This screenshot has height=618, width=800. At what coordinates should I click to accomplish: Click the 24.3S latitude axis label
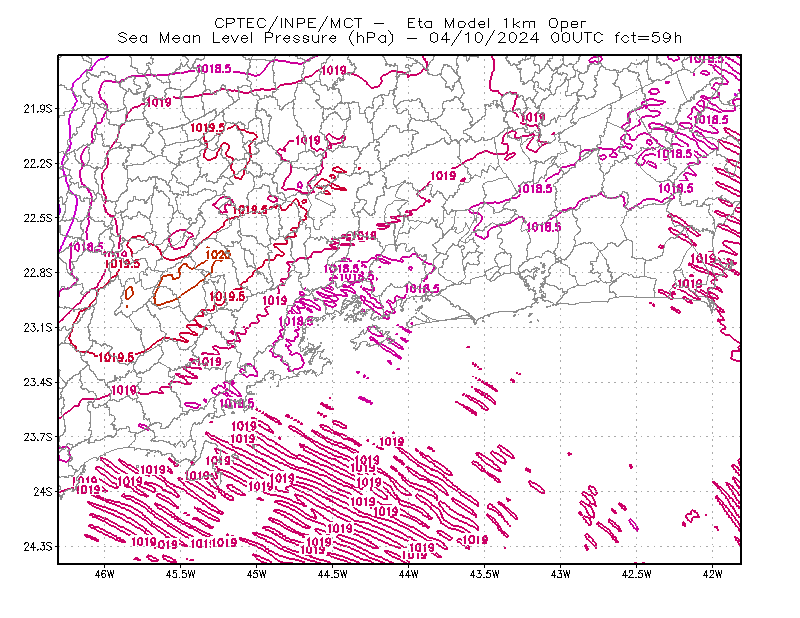pyautogui.click(x=38, y=546)
